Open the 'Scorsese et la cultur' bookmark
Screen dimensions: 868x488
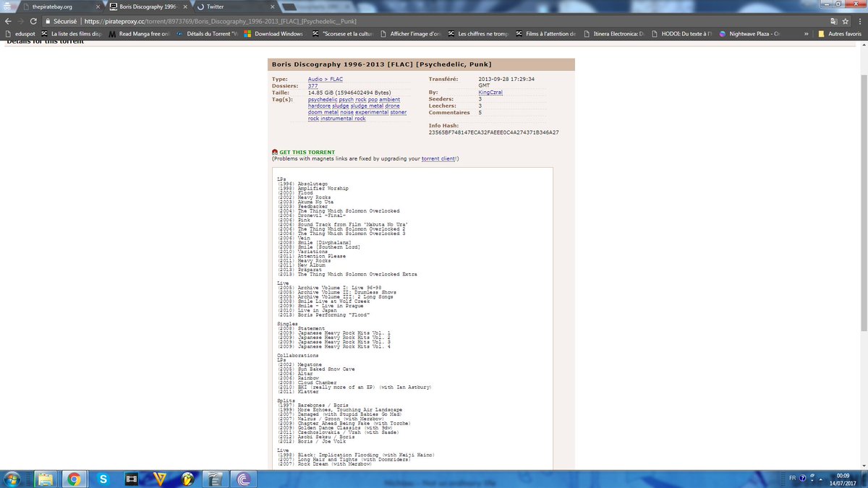pos(344,33)
